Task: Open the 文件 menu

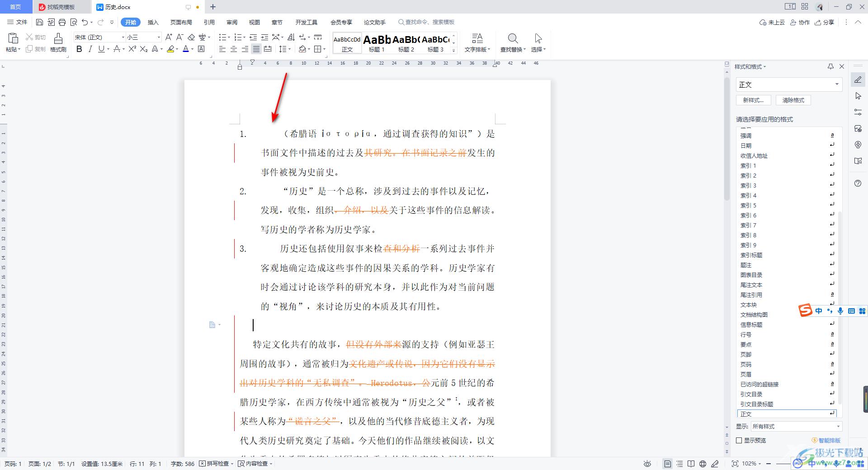Action: (x=18, y=22)
